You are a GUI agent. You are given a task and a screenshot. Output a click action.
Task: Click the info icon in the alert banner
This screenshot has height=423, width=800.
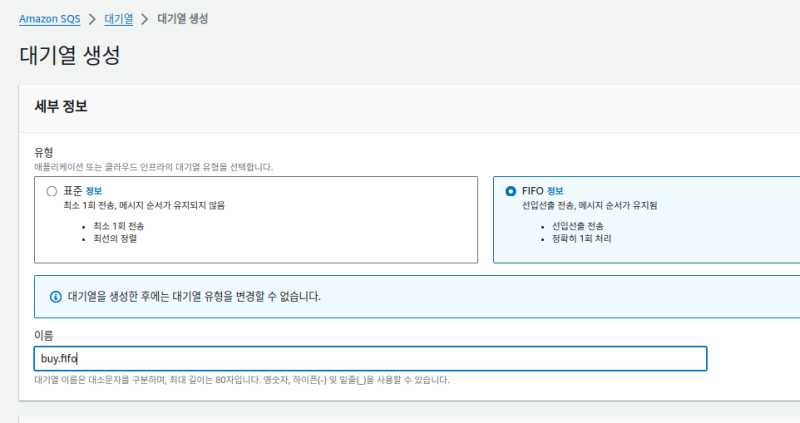click(56, 297)
